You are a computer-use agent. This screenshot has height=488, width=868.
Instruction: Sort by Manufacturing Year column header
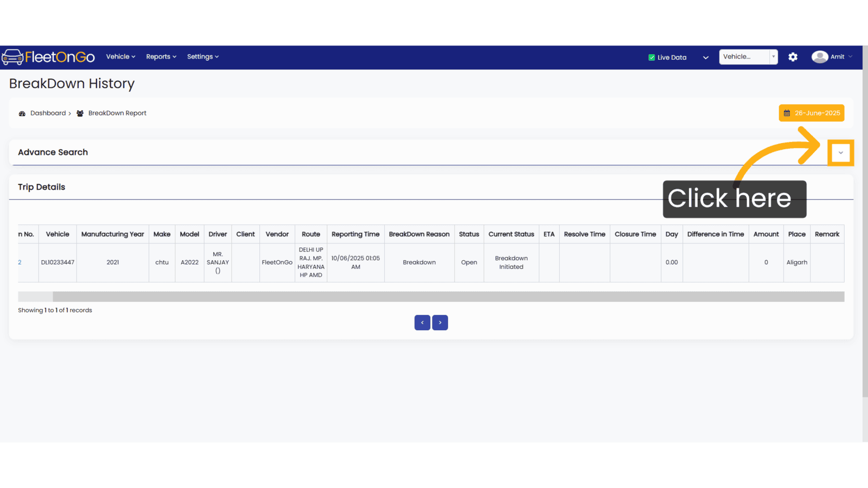113,234
